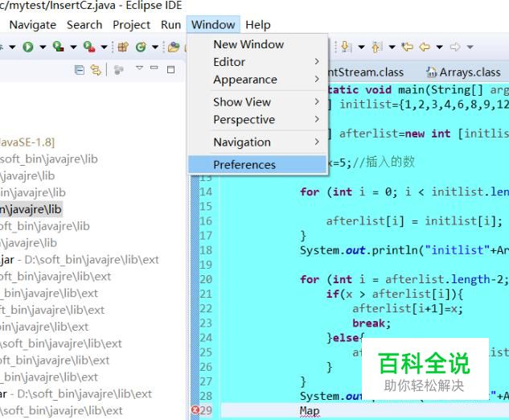Viewport: 509px width, 420px height.
Task: Close the open Window menu
Action: tap(213, 25)
